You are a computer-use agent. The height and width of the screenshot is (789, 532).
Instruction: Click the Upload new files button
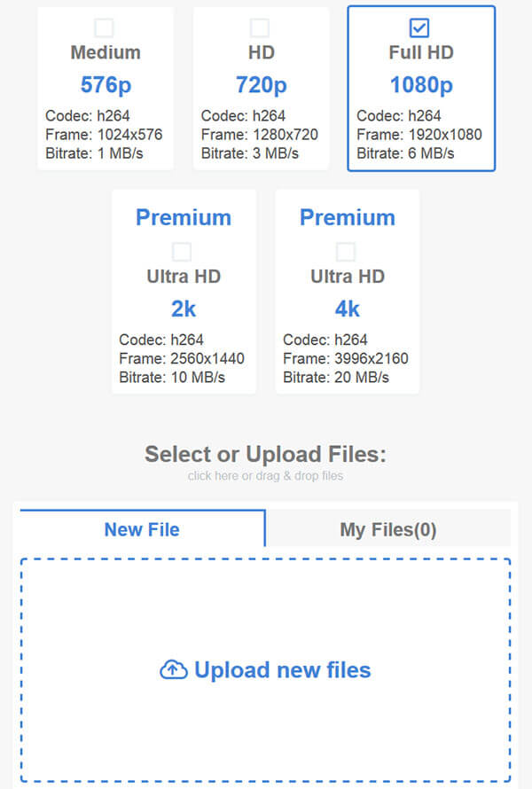point(265,671)
